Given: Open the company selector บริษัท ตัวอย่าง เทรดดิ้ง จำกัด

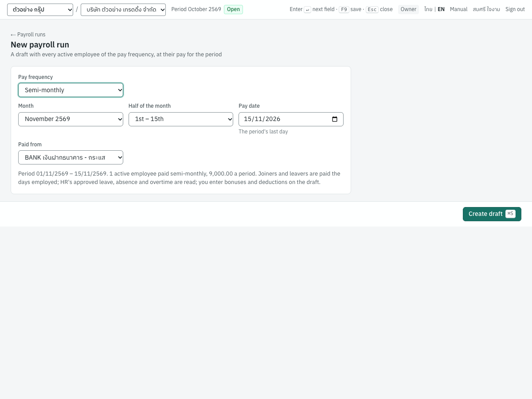Looking at the screenshot, I should coord(123,10).
